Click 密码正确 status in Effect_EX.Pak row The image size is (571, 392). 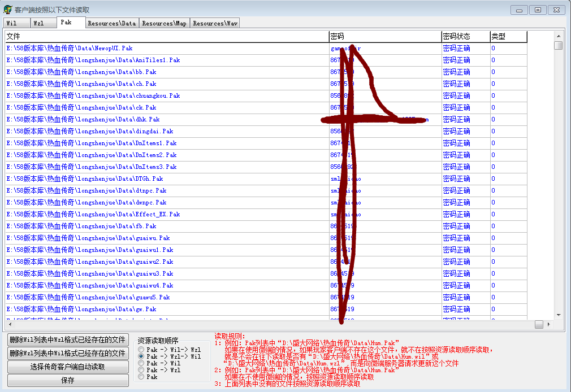(456, 215)
